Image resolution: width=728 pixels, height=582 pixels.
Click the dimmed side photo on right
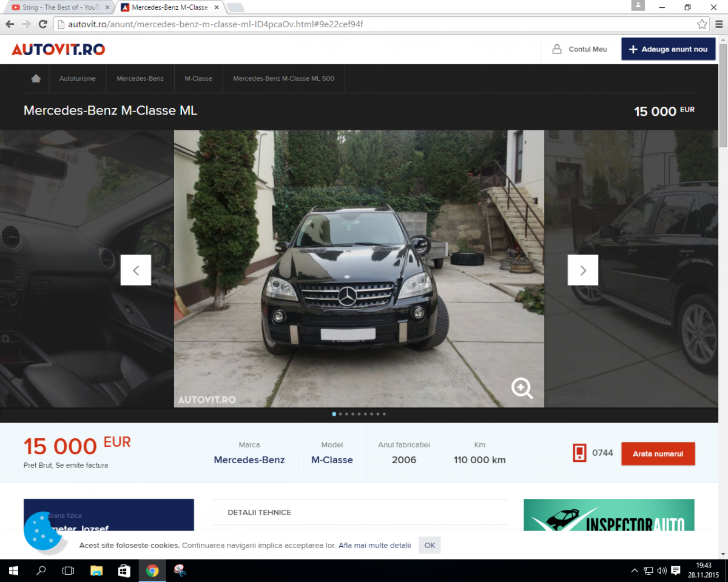(631, 269)
